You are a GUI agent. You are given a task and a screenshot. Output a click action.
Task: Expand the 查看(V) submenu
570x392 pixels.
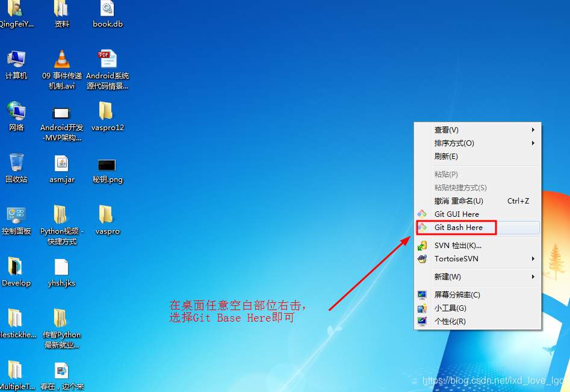pos(478,130)
